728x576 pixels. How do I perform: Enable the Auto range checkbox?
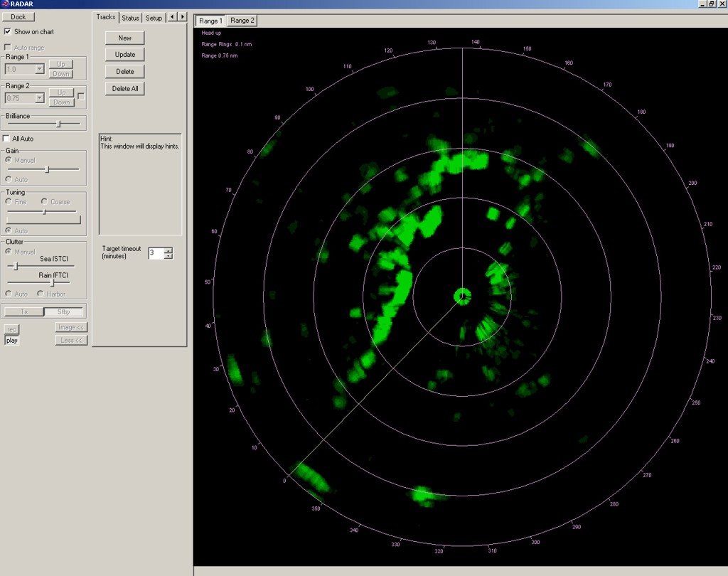[7, 48]
